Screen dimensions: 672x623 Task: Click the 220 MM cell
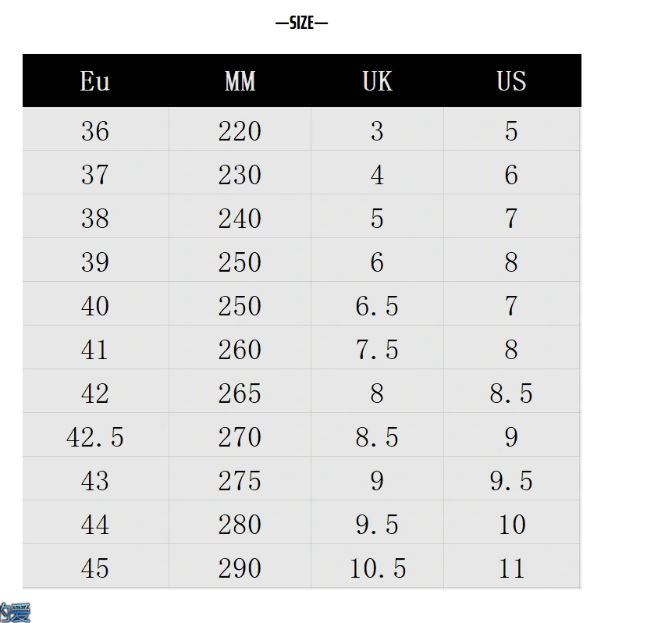[x=240, y=130]
